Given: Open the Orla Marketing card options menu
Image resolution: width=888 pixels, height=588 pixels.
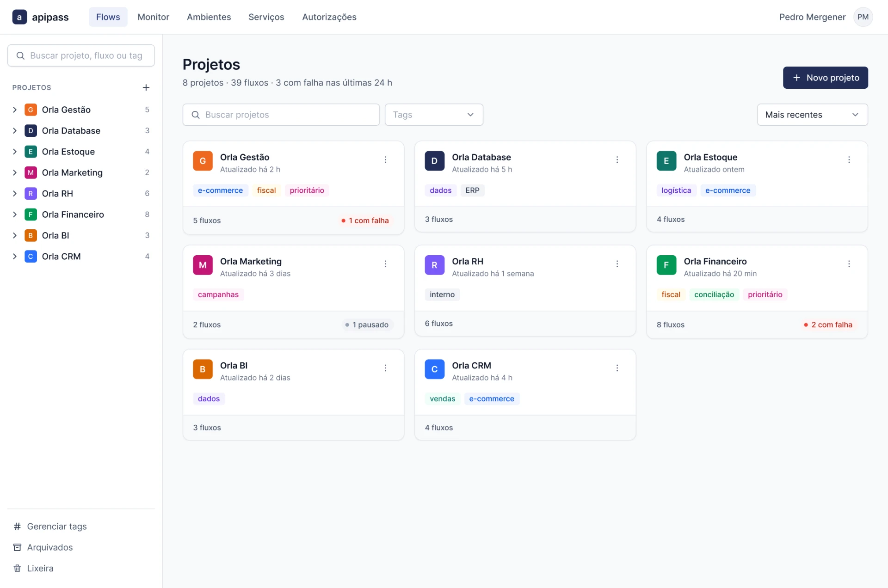Looking at the screenshot, I should [x=385, y=263].
